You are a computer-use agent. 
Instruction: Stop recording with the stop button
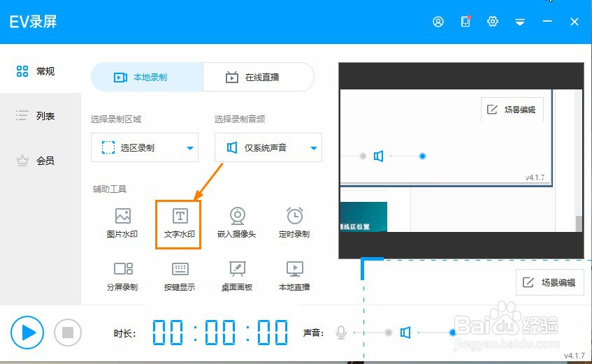click(68, 333)
